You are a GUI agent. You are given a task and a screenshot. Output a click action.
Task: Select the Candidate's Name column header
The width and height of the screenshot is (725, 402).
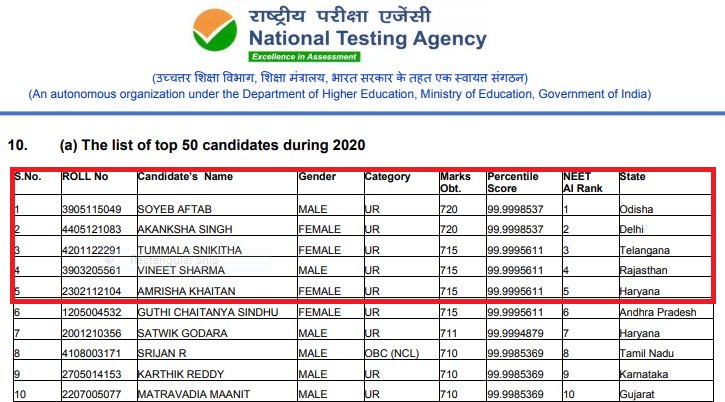point(185,176)
